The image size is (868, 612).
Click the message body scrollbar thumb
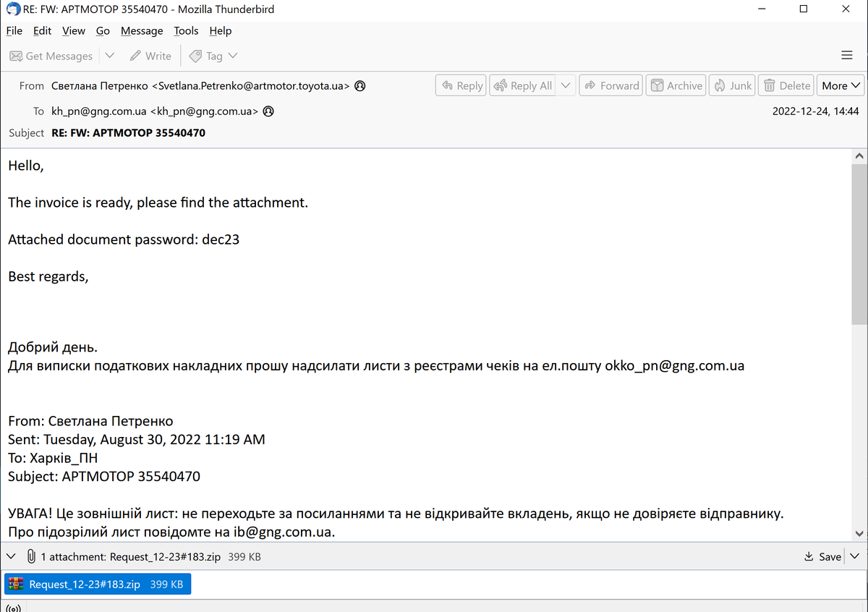click(x=859, y=245)
